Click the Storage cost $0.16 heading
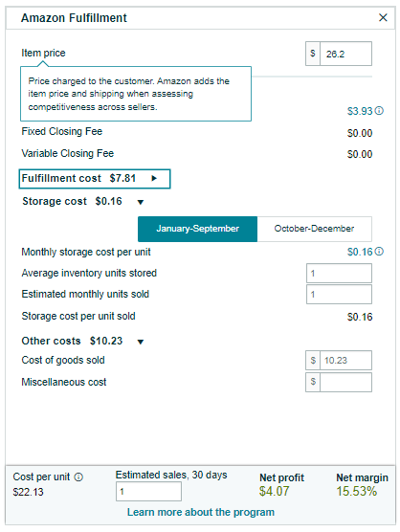400x532 pixels. (x=72, y=201)
